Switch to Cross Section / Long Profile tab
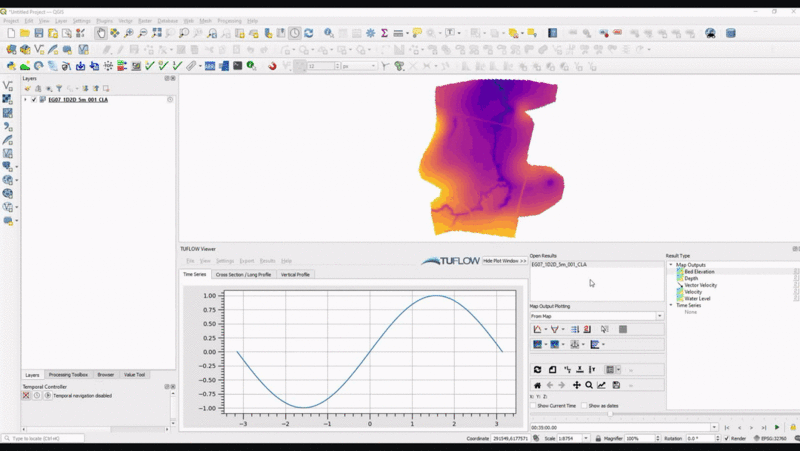This screenshot has height=451, width=800. 243,274
